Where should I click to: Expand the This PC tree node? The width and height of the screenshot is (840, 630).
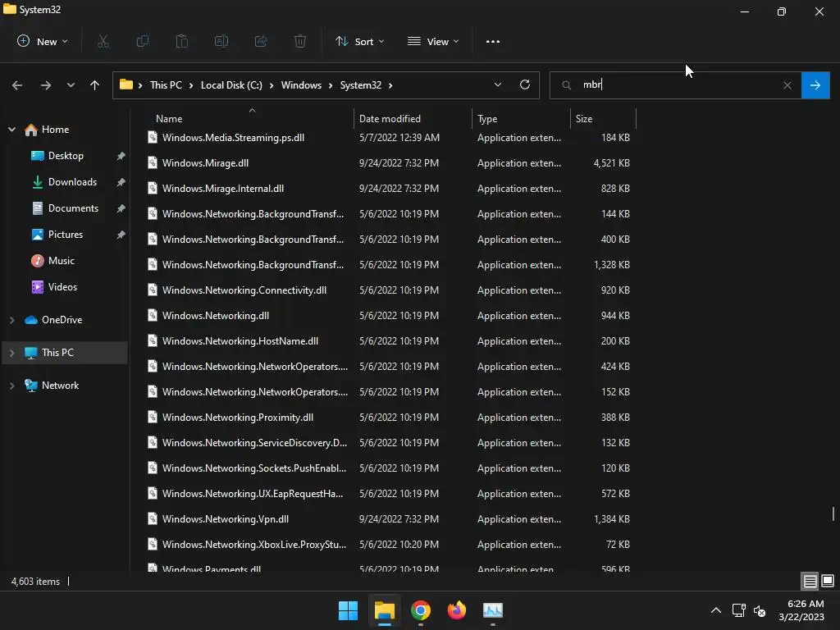click(11, 353)
